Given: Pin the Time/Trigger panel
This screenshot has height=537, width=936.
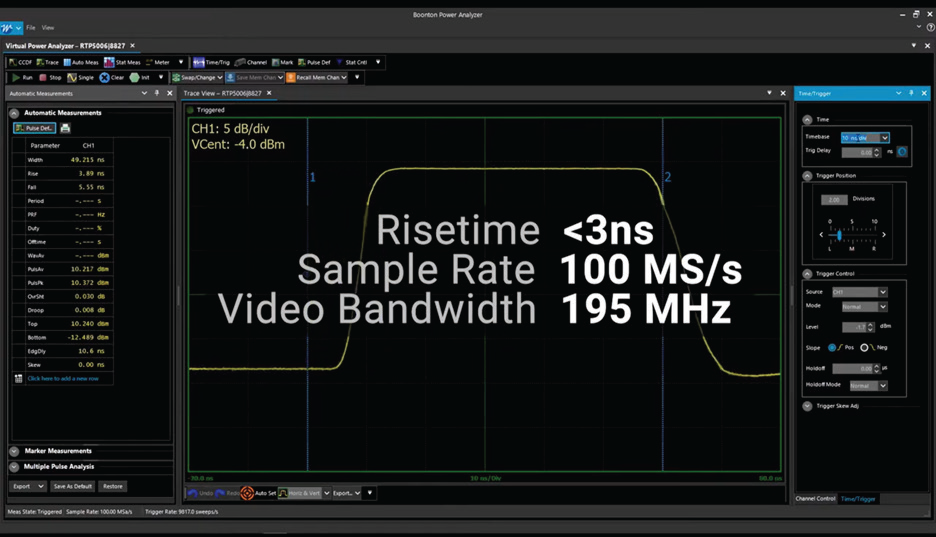Looking at the screenshot, I should click(x=911, y=93).
